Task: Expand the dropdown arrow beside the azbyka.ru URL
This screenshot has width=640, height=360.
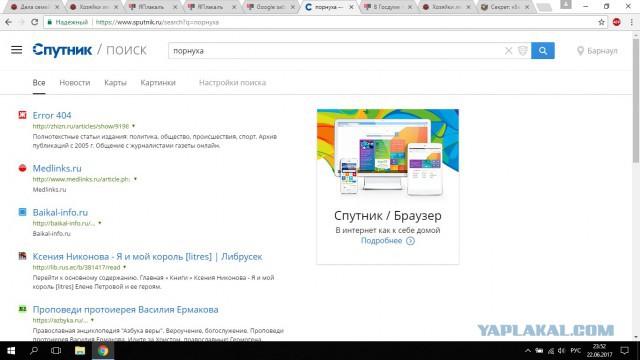Action: coord(92,320)
